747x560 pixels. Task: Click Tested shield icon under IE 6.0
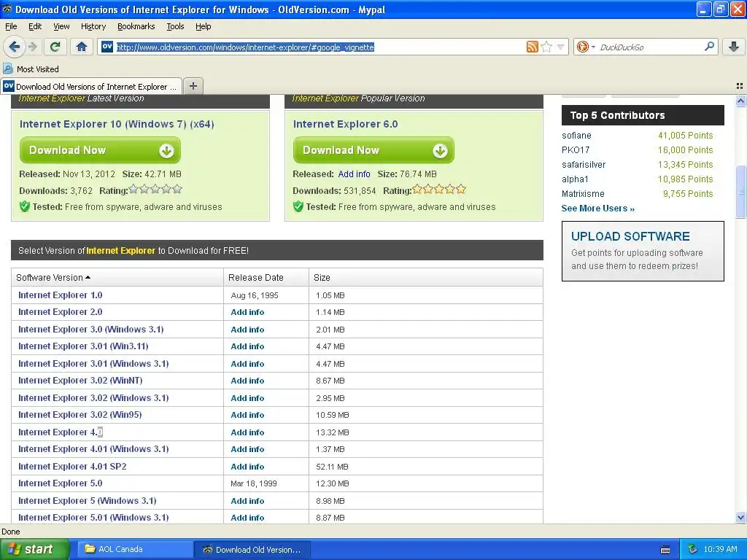(x=298, y=206)
